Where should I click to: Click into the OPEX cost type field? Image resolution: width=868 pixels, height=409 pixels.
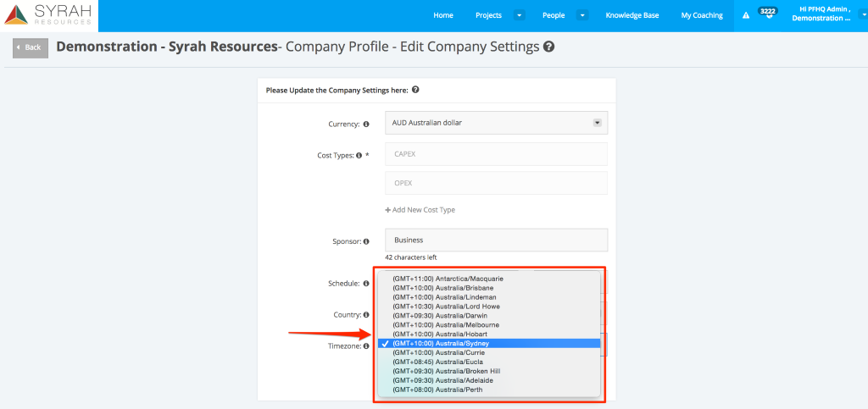tap(496, 183)
